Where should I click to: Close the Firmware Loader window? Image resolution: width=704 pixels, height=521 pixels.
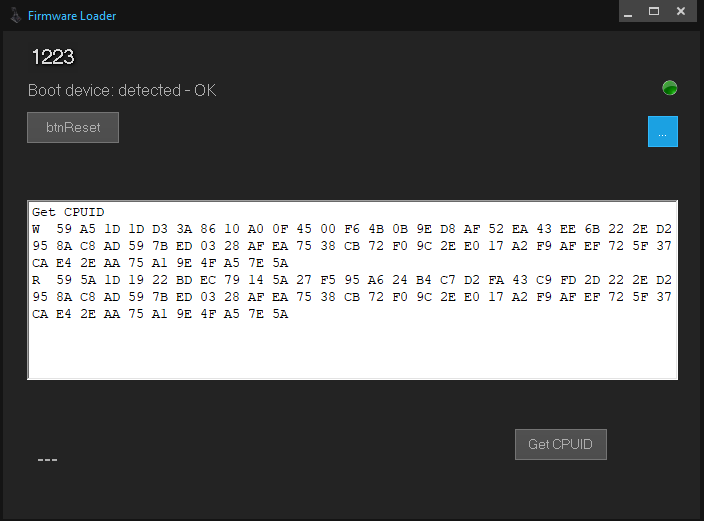click(x=681, y=11)
